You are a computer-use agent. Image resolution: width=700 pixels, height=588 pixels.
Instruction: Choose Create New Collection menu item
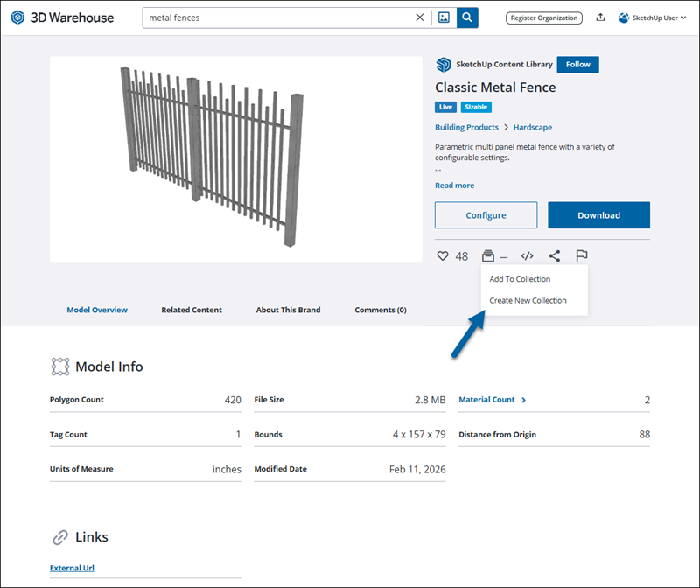click(x=528, y=300)
